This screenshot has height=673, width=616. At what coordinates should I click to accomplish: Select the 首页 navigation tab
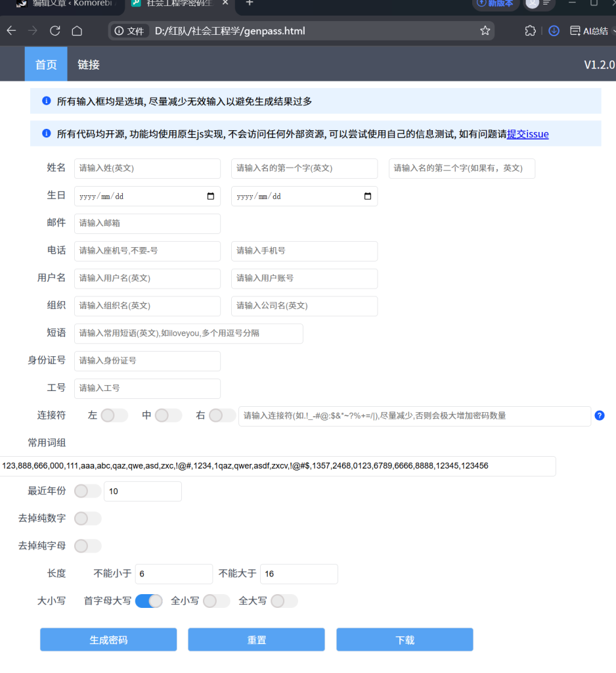46,64
